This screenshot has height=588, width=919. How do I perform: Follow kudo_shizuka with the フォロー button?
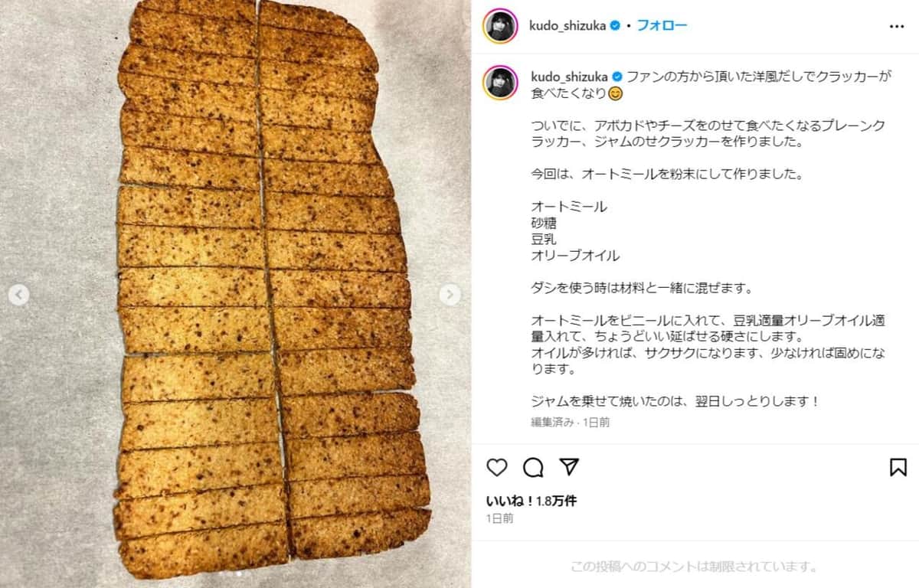click(x=662, y=26)
